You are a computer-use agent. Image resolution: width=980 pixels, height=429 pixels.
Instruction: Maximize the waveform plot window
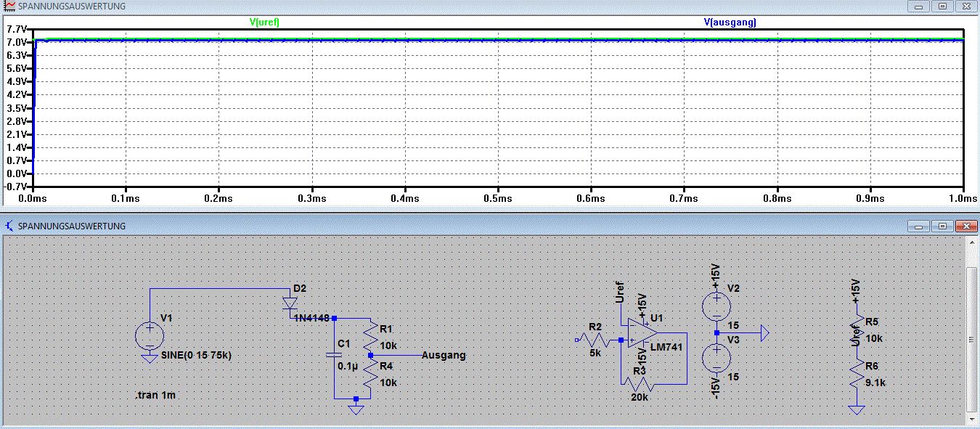click(942, 6)
